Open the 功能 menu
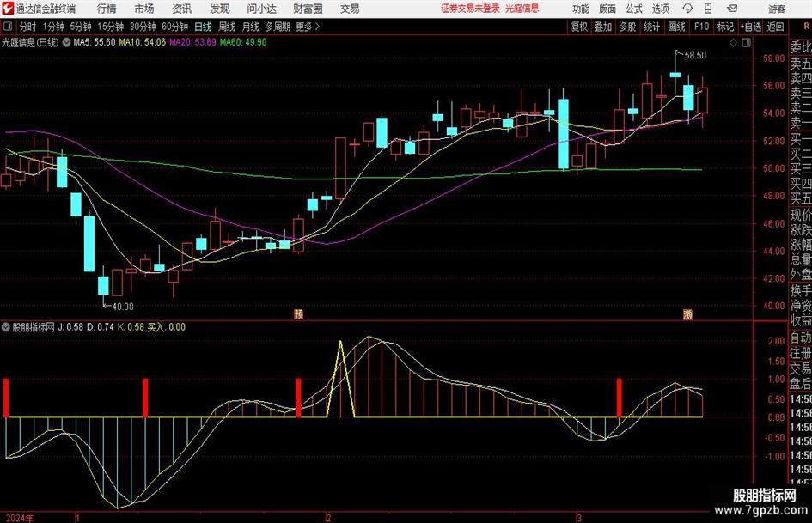 click(x=581, y=9)
